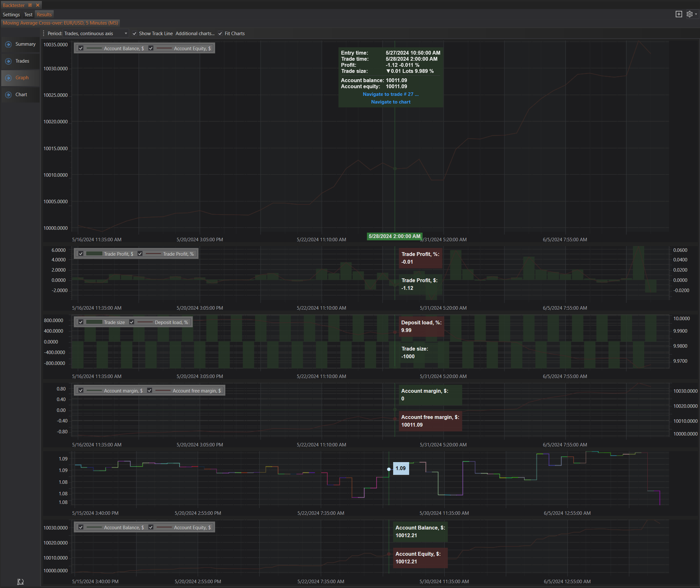Expand the settings gear dropdown arrow

[696, 14]
